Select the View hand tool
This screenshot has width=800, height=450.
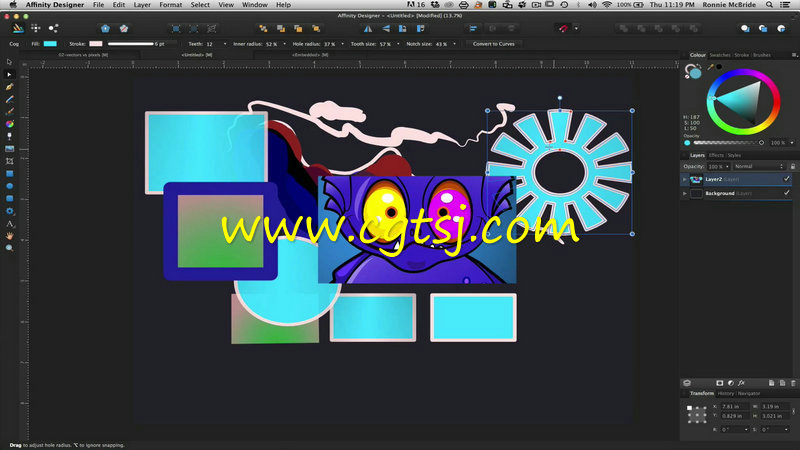pos(9,236)
